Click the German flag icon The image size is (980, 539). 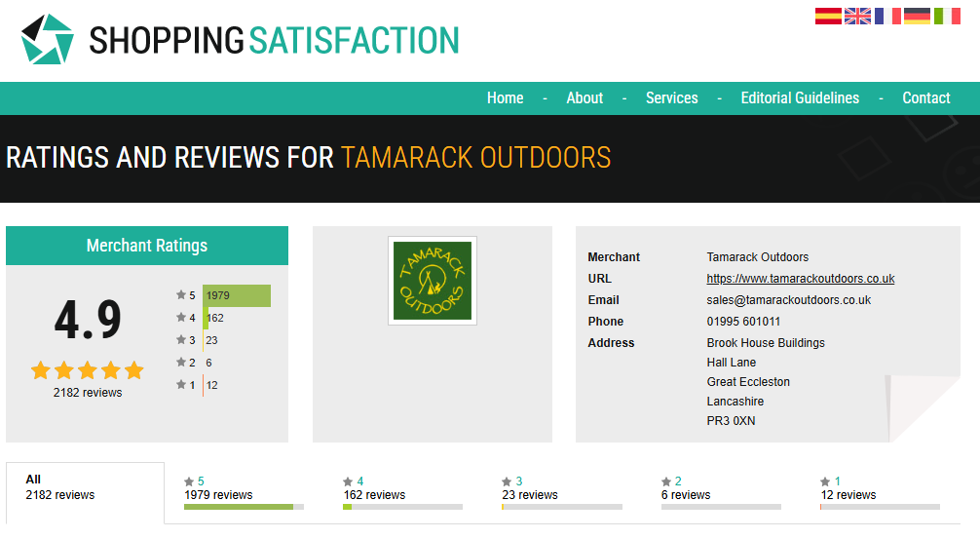[x=917, y=16]
